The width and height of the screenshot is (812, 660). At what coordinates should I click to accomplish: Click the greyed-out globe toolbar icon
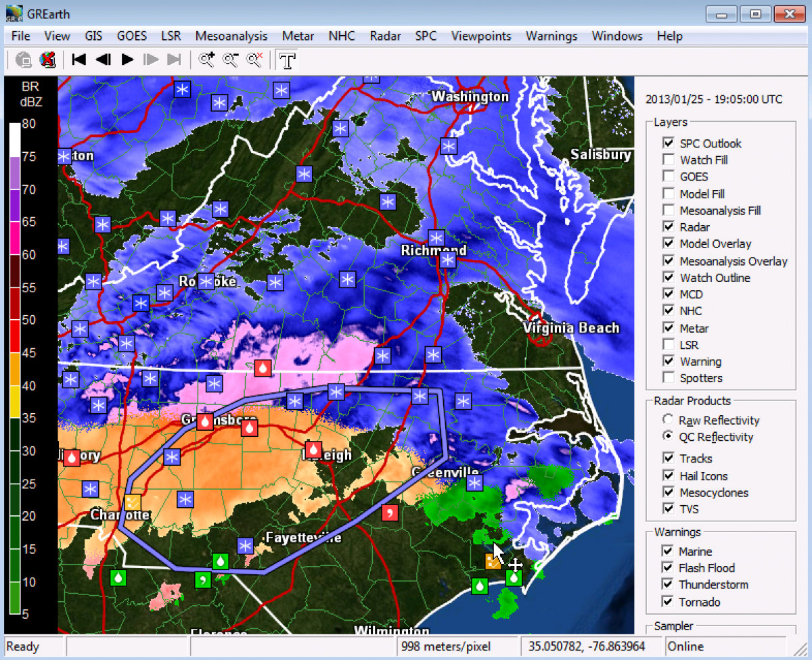24,60
